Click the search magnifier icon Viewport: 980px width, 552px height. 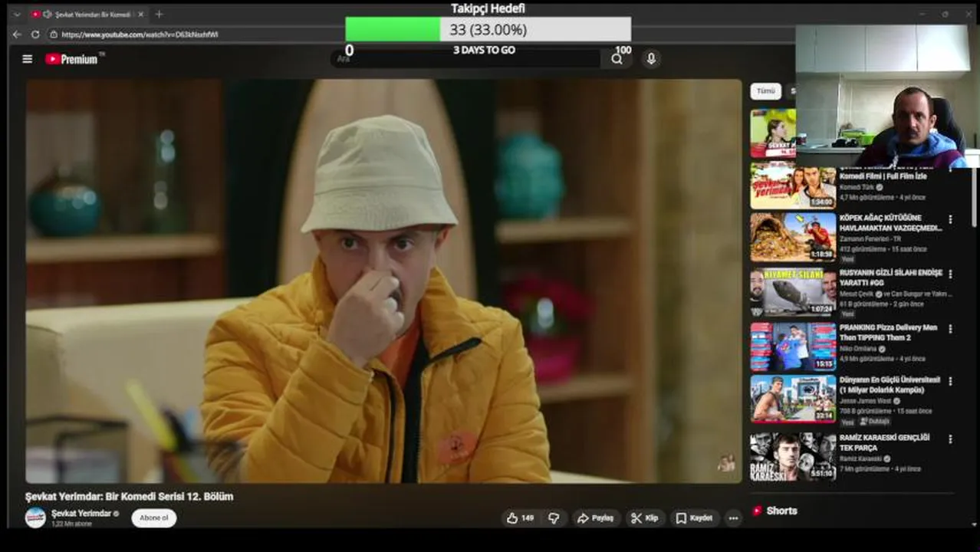click(x=617, y=59)
